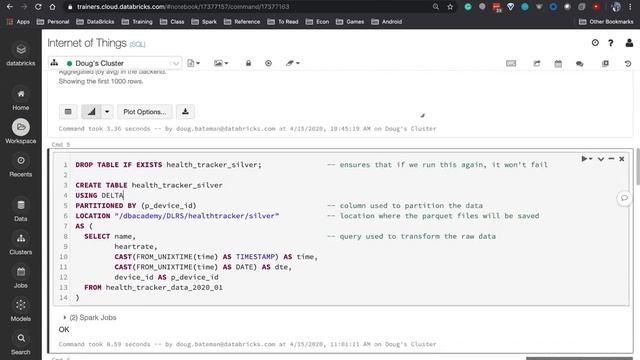Image resolution: width=640 pixels, height=360 pixels.
Task: Delete the cell with the X icon
Action: [622, 159]
